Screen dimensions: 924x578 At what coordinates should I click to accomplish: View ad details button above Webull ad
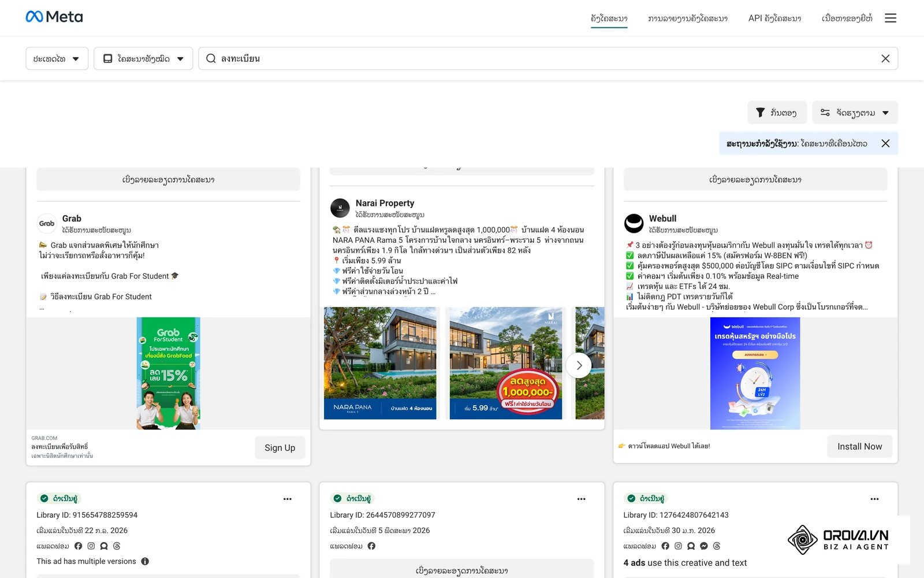click(755, 180)
